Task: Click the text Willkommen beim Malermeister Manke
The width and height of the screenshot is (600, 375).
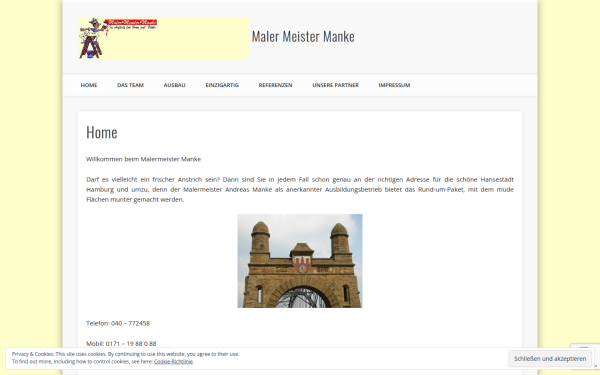Action: pyautogui.click(x=143, y=159)
